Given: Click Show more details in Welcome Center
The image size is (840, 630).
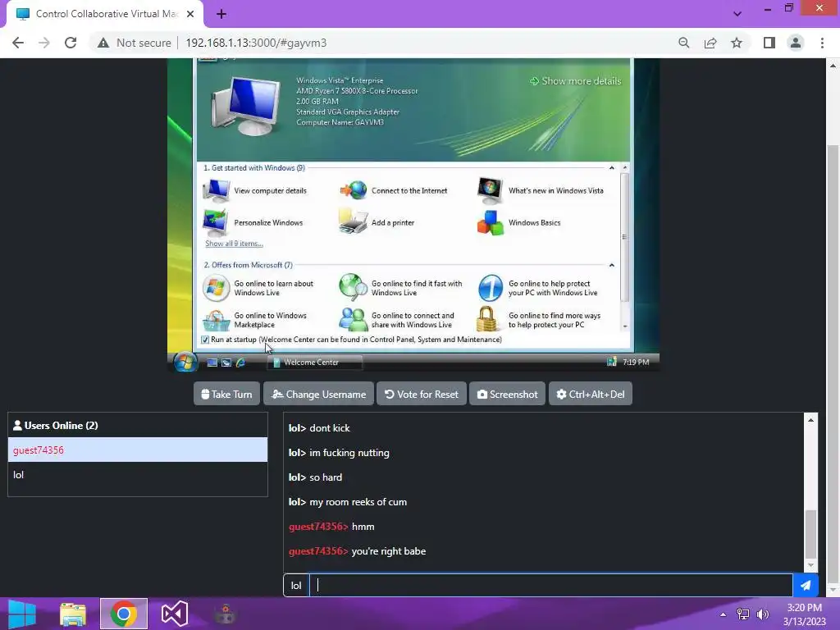Looking at the screenshot, I should pyautogui.click(x=575, y=81).
